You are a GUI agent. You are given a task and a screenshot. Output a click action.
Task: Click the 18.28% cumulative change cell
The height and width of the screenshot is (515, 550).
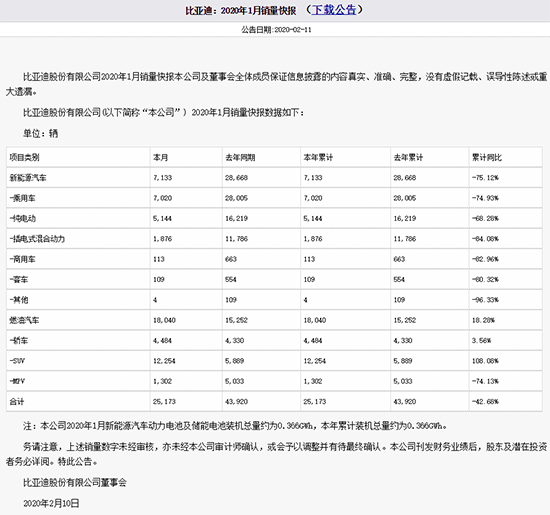pyautogui.click(x=483, y=320)
